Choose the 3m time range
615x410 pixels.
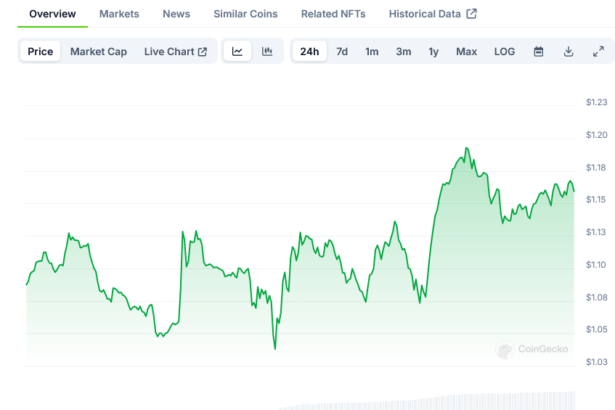coord(403,52)
